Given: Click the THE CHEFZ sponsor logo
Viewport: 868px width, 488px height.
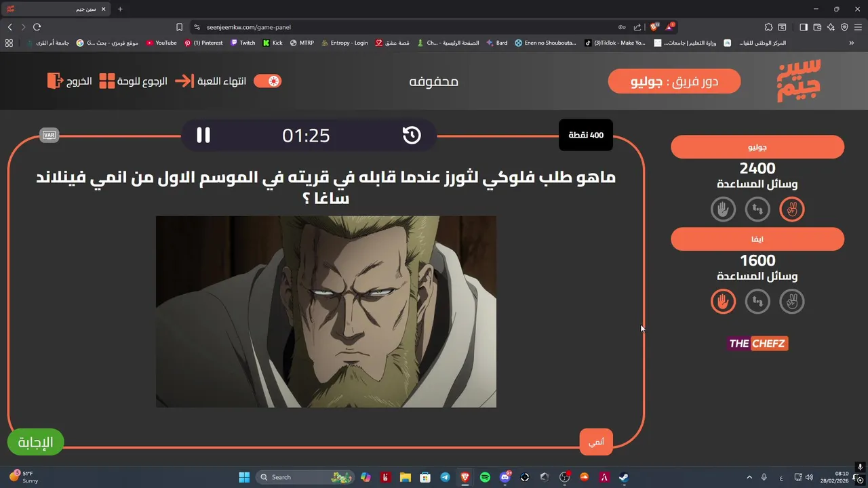Looking at the screenshot, I should [757, 344].
